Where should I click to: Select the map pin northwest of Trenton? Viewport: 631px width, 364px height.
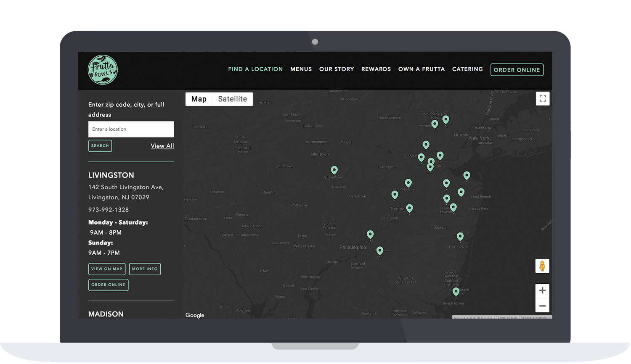395,195
